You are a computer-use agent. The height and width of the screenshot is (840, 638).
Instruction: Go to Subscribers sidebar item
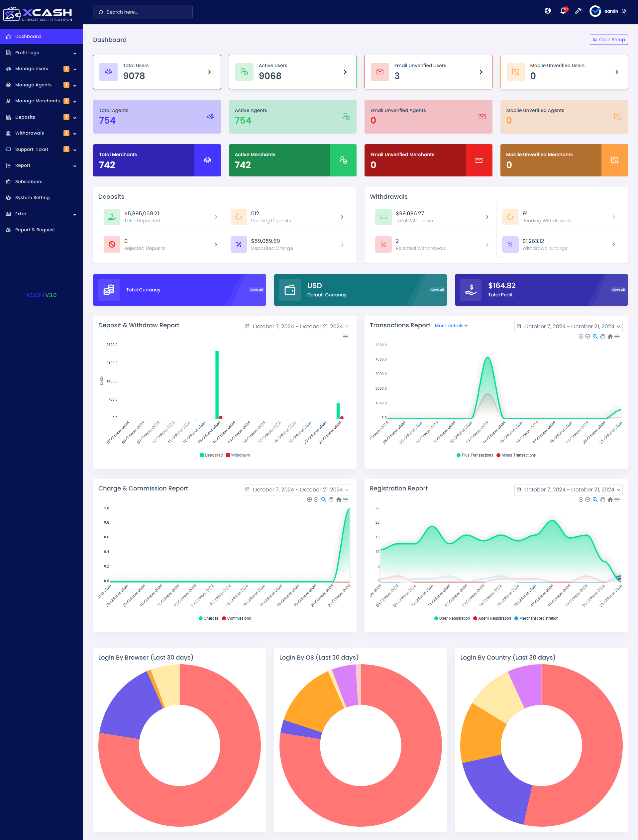pos(29,181)
